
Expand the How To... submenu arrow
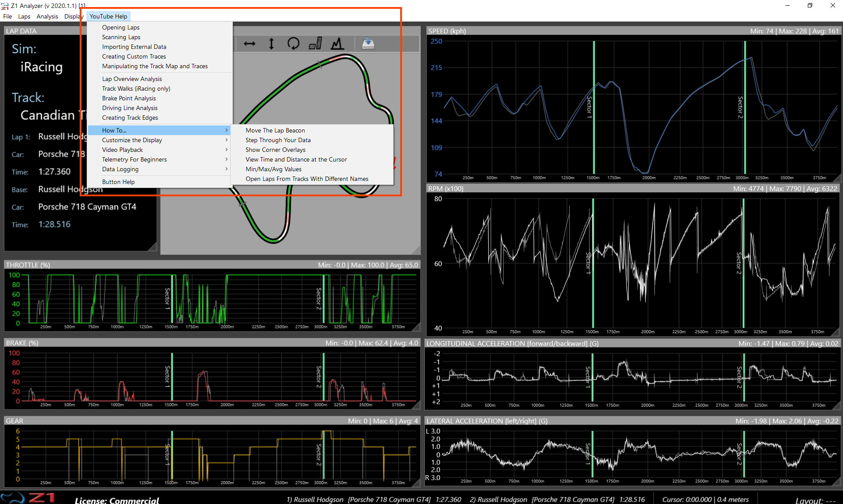pos(226,130)
